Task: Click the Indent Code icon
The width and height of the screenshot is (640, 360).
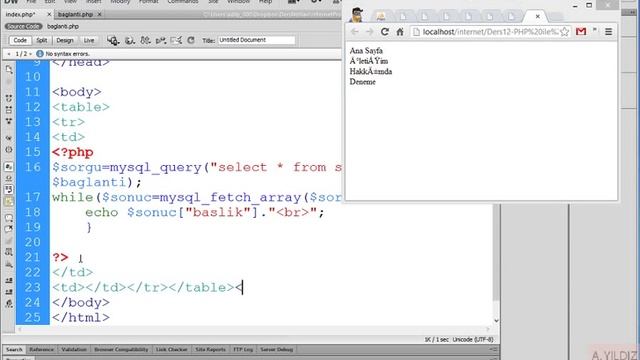Action: [x=9, y=280]
